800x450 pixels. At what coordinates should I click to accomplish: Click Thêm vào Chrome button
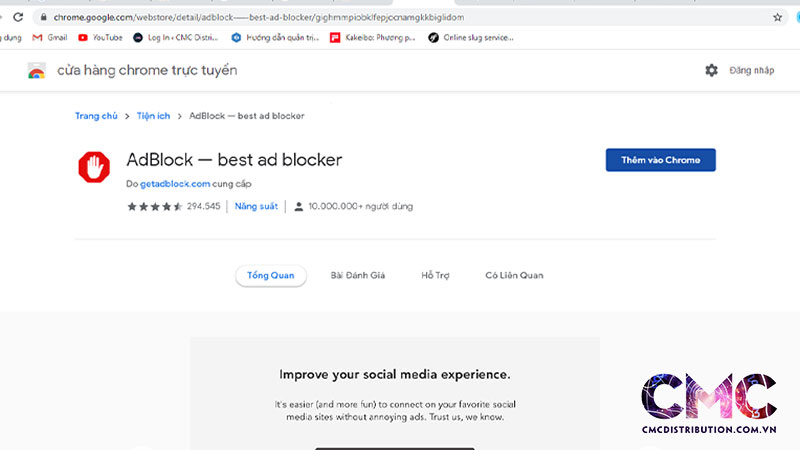(661, 160)
